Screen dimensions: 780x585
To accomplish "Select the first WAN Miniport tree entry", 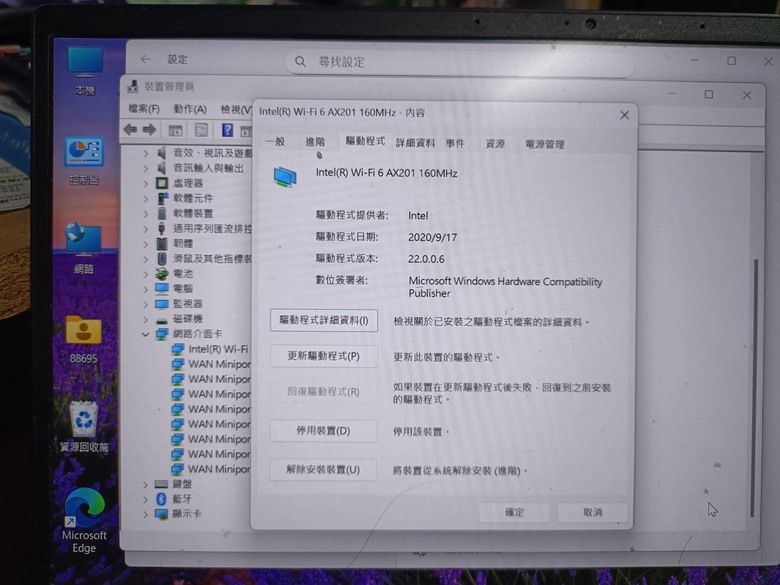I will (x=211, y=364).
